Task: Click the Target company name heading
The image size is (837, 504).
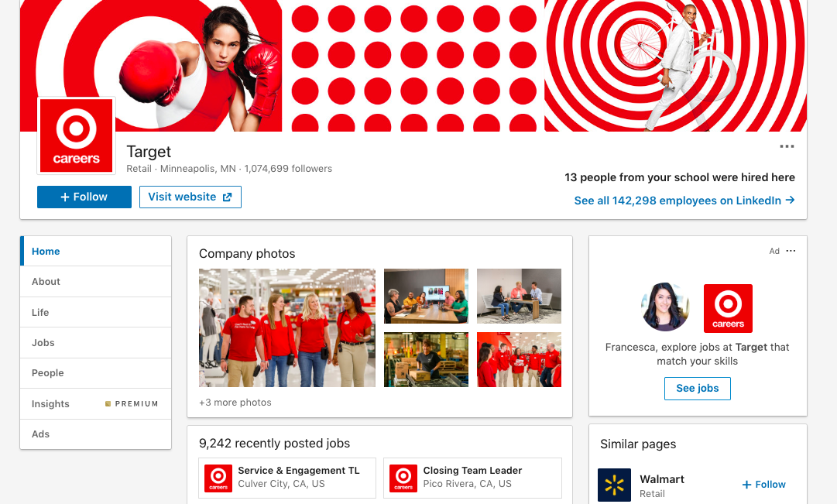Action: point(149,153)
